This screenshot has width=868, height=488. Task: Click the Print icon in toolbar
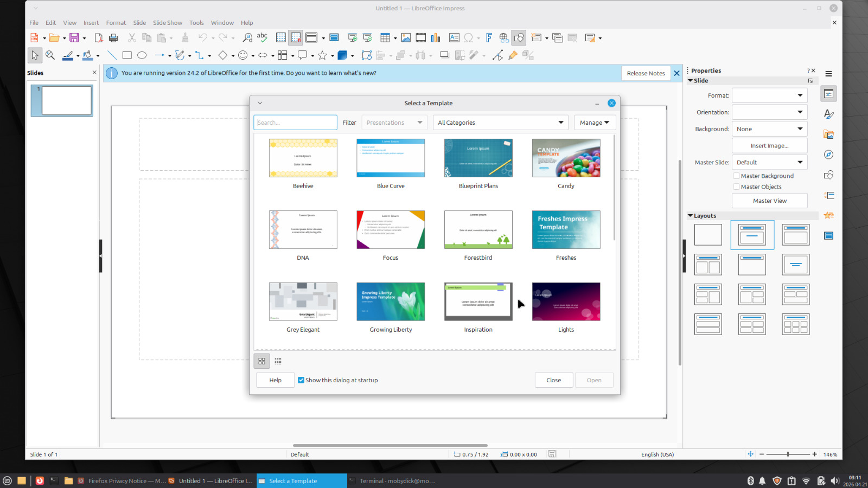coord(113,38)
